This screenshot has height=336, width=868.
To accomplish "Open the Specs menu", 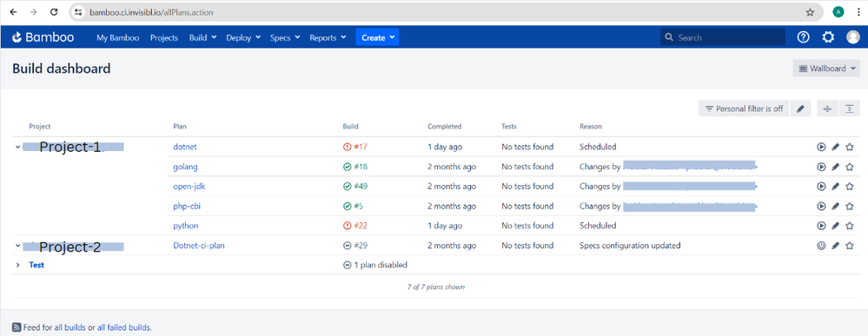I will [285, 37].
